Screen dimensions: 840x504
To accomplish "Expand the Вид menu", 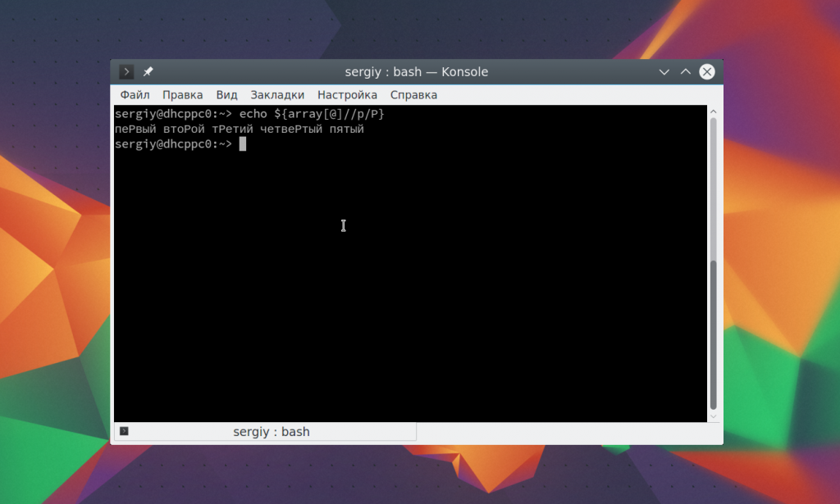I will pos(226,95).
